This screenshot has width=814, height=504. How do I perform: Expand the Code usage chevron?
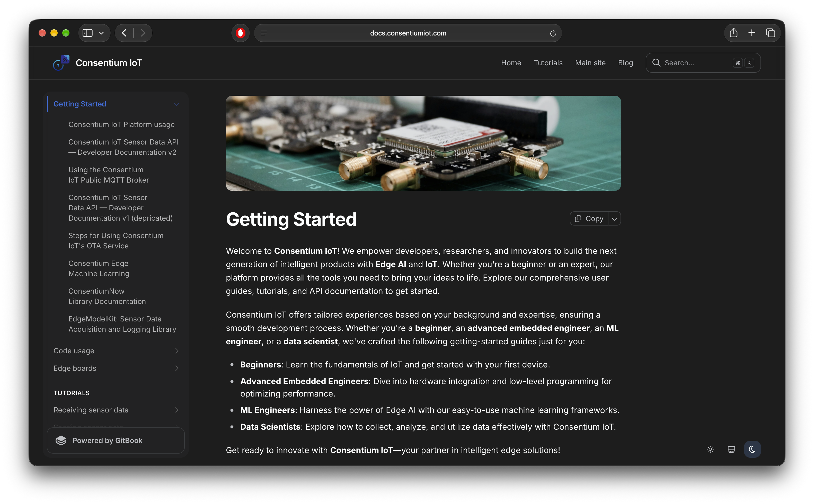[x=177, y=351]
